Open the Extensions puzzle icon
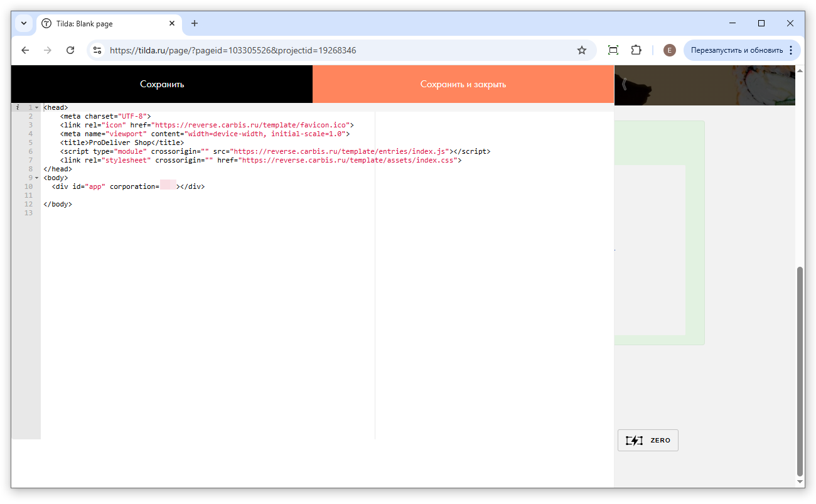This screenshot has width=816, height=504. (636, 50)
